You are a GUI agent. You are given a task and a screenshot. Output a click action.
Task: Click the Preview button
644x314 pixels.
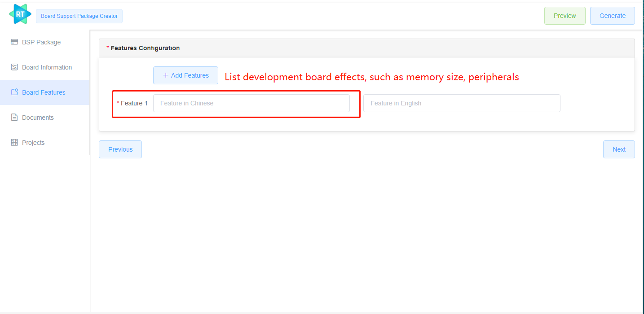[x=565, y=15]
